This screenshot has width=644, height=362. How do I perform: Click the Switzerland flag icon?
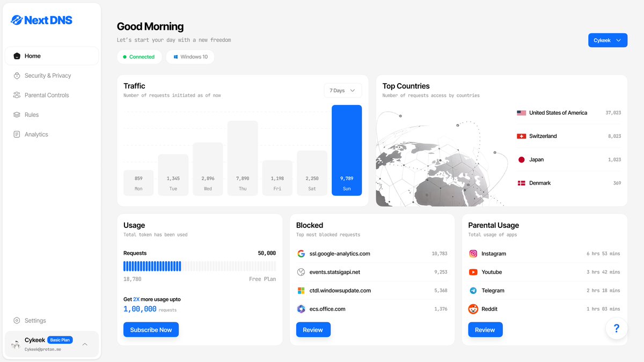(x=521, y=136)
